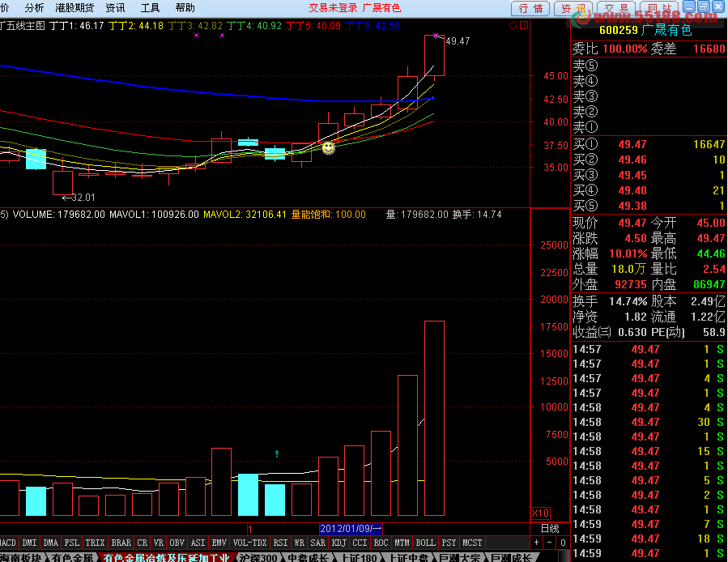Image resolution: width=728 pixels, height=562 pixels.
Task: Open the 分析 menu
Action: (34, 8)
